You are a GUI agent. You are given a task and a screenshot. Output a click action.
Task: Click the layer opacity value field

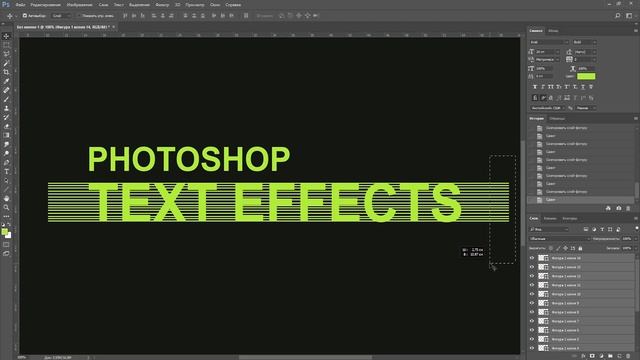(627, 239)
